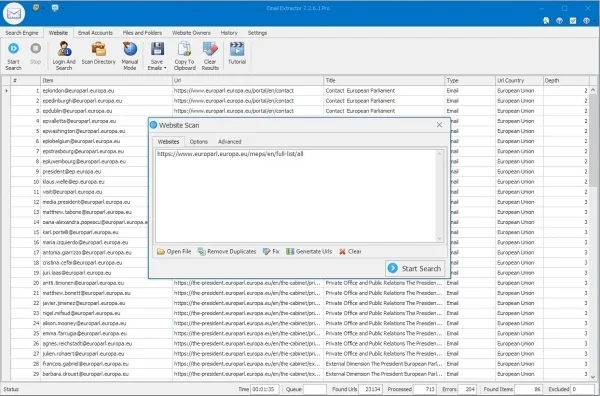
Task: Switch to the Email Accounts tab
Action: pos(95,33)
